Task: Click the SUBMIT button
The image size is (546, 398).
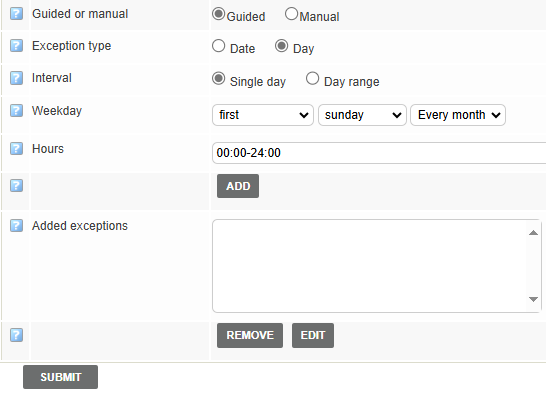Action: click(61, 377)
